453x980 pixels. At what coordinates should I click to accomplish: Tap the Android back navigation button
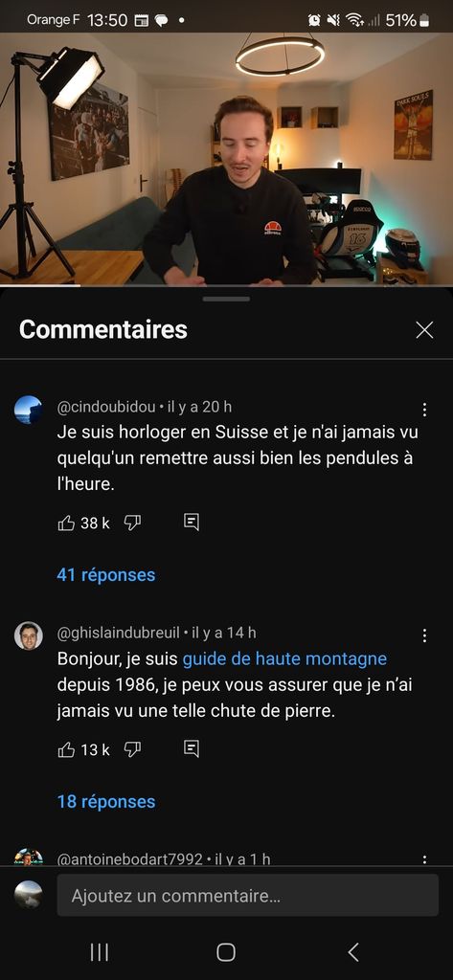[x=352, y=952]
